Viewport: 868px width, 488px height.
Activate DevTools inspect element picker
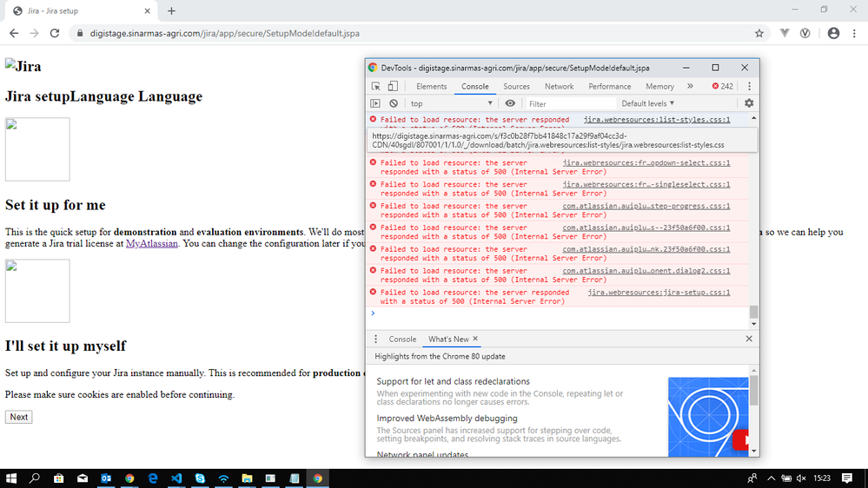click(376, 86)
